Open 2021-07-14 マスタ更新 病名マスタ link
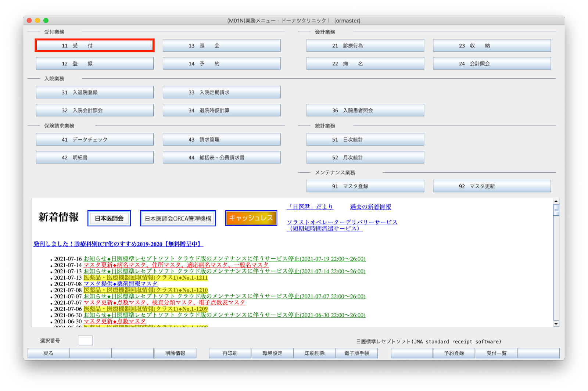 tap(176, 265)
